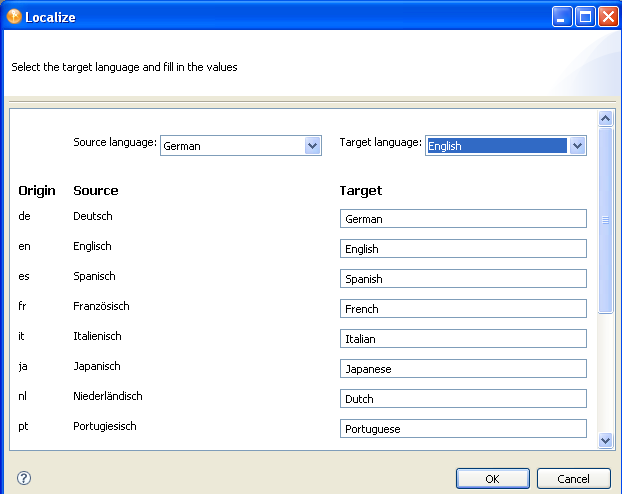This screenshot has width=622, height=494.
Task: Click the help question mark icon
Action: coord(24,478)
